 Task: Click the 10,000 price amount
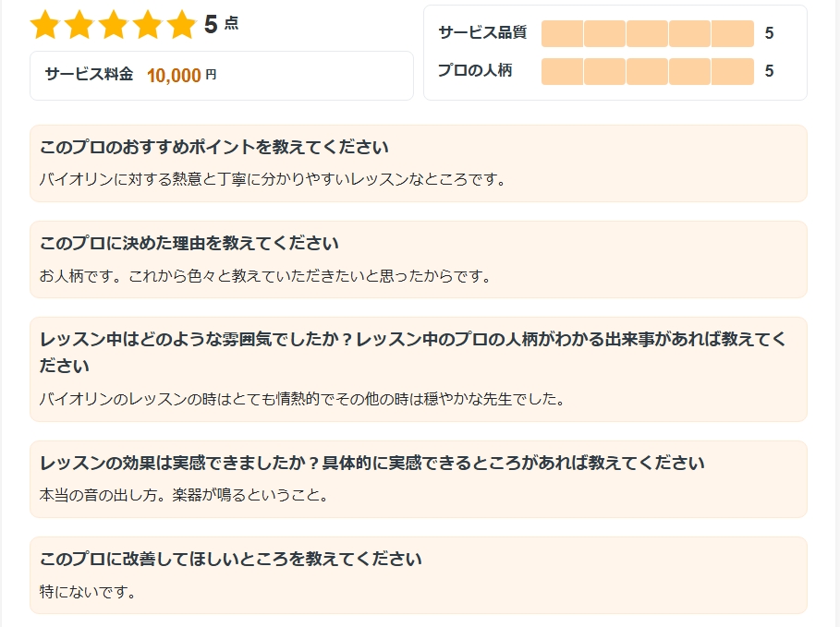(x=174, y=76)
